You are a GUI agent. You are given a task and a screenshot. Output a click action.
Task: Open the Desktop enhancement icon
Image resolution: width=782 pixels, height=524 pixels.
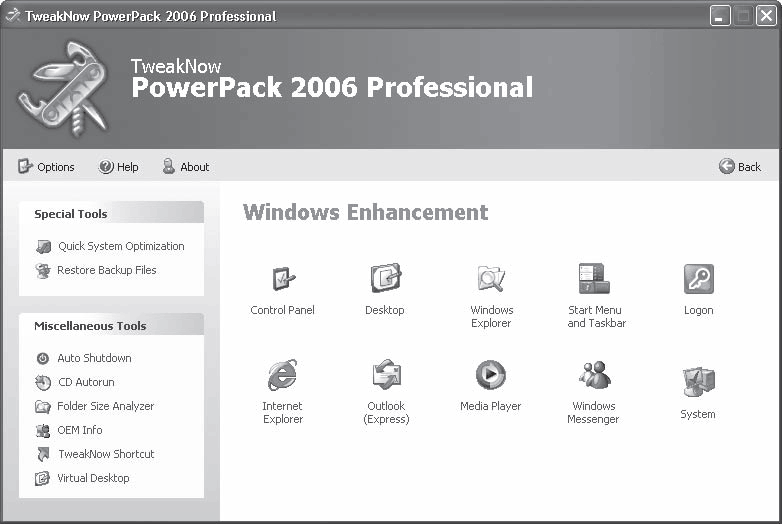click(x=386, y=278)
